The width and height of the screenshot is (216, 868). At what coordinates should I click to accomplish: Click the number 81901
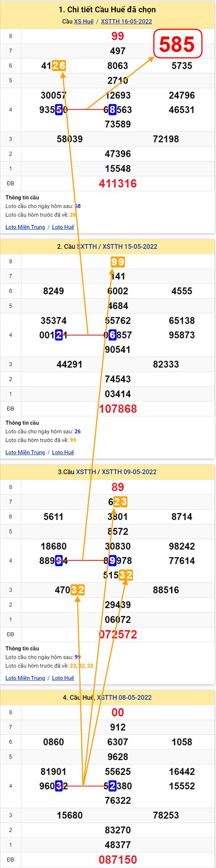[x=54, y=772]
